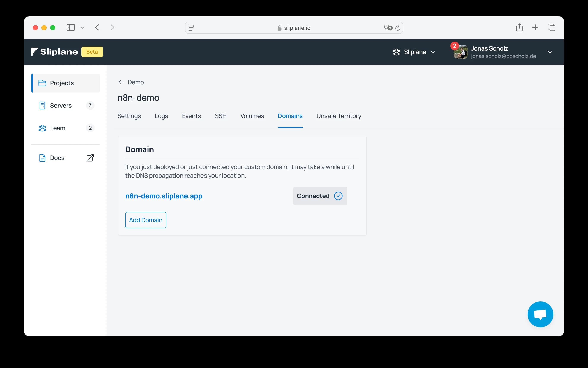
Task: Switch to the Volumes tab
Action: coord(252,116)
